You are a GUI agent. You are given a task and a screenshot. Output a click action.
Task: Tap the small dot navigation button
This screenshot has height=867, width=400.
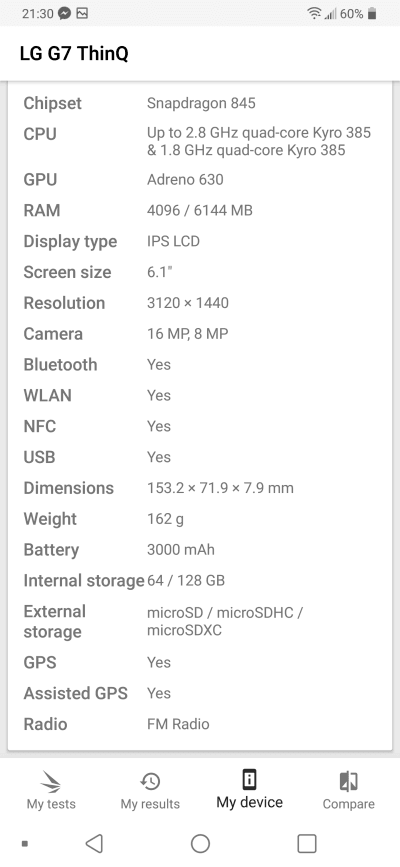coord(24,844)
